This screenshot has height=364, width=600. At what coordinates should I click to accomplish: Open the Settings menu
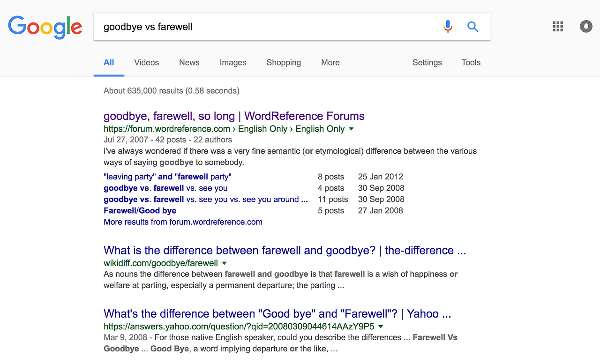click(x=427, y=62)
